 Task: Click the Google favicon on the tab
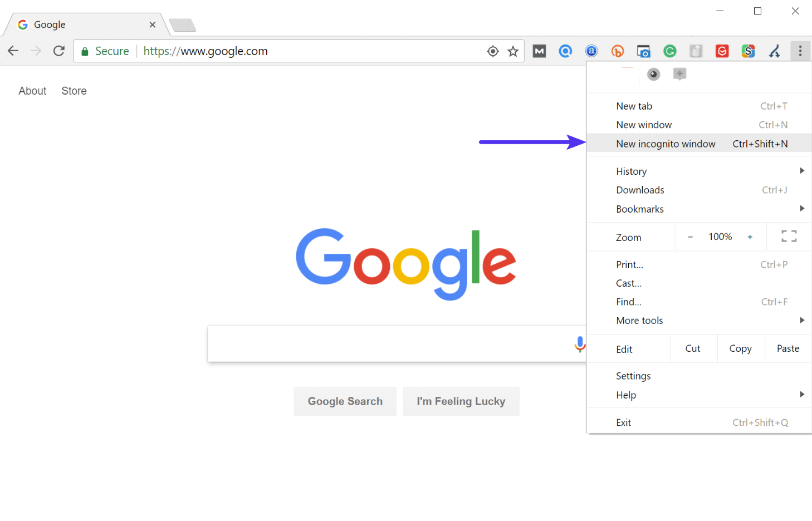[23, 24]
